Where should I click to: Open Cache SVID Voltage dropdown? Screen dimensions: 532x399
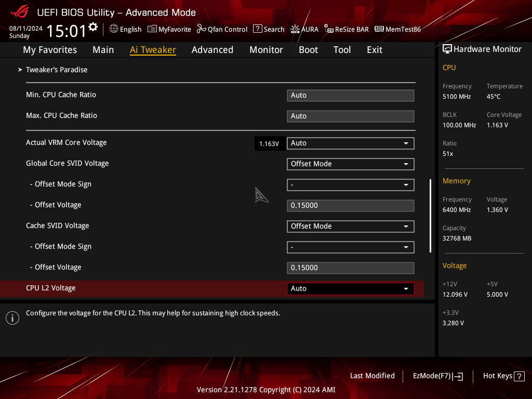[350, 227]
